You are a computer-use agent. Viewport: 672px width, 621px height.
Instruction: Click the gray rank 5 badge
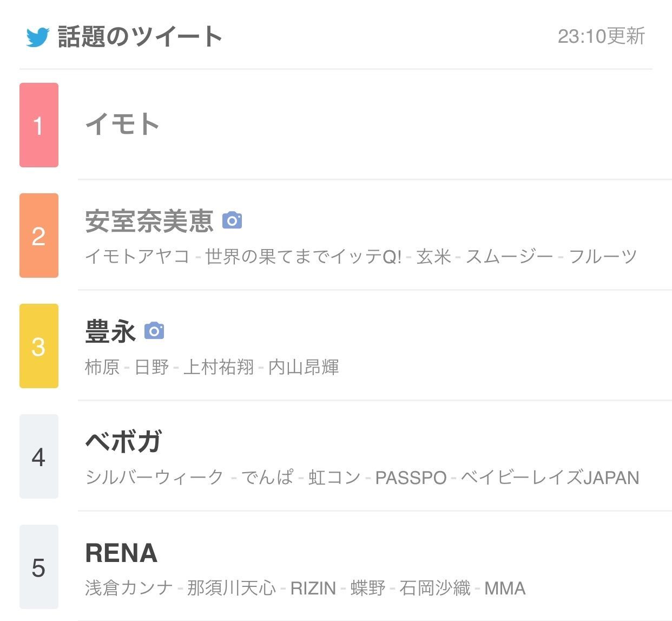coord(39,567)
